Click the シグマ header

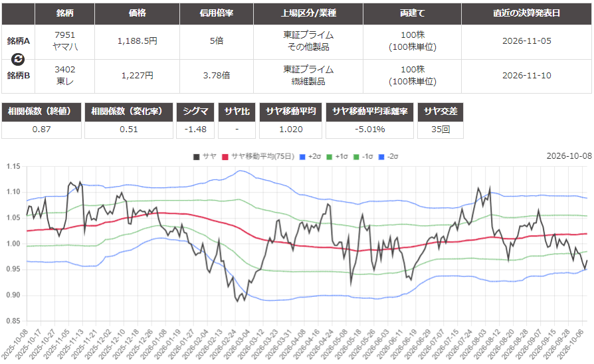click(x=195, y=112)
